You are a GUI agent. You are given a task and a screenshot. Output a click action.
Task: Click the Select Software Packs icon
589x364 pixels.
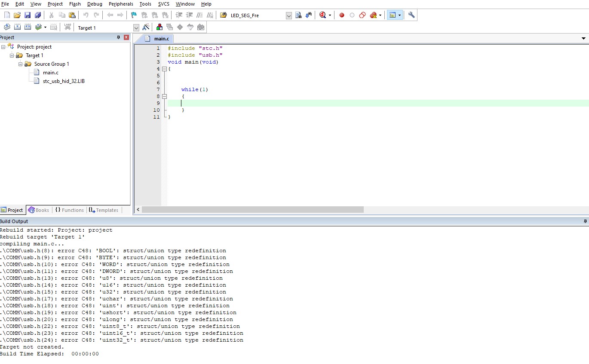pyautogui.click(x=190, y=27)
